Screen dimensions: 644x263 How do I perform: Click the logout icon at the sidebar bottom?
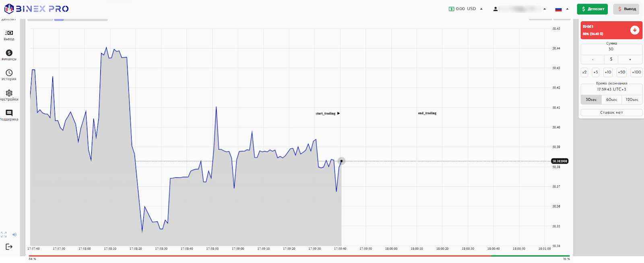coord(9,247)
